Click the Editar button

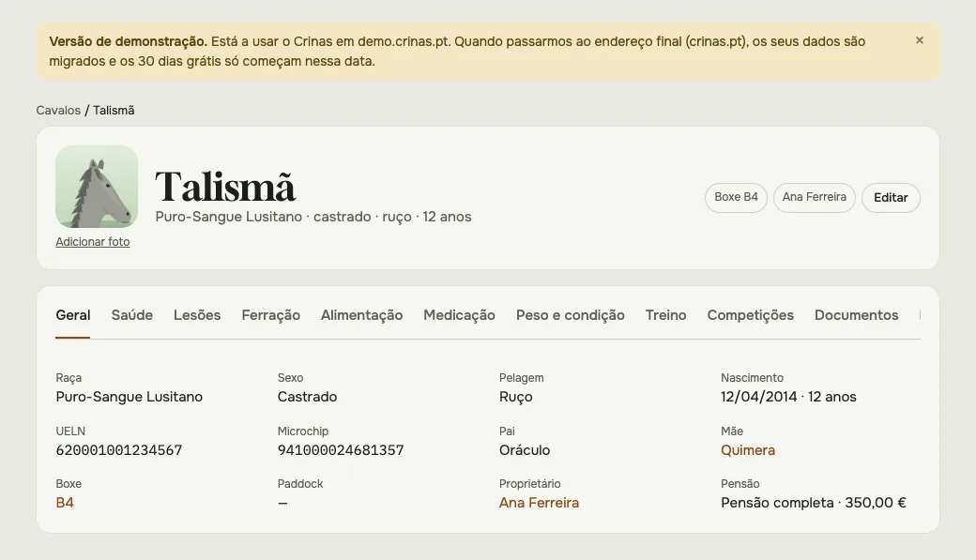pyautogui.click(x=891, y=197)
